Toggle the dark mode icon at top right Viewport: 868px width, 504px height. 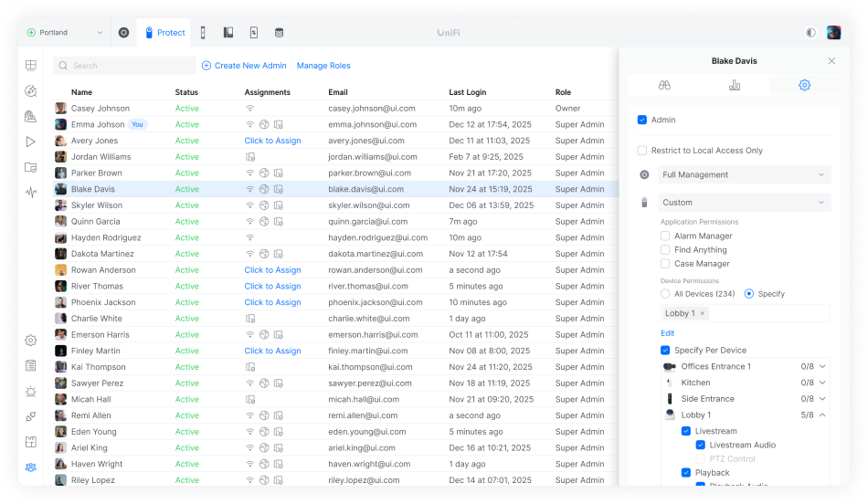click(810, 33)
